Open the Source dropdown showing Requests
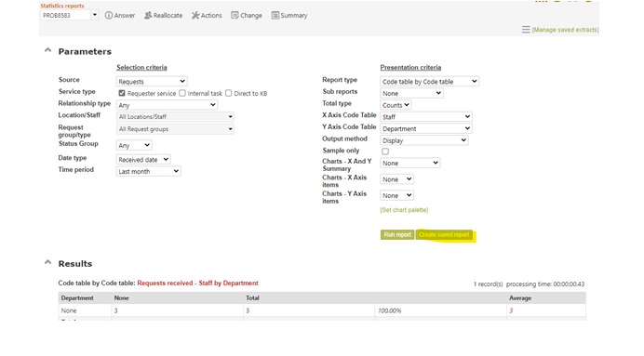This screenshot has width=644, height=356. click(152, 81)
